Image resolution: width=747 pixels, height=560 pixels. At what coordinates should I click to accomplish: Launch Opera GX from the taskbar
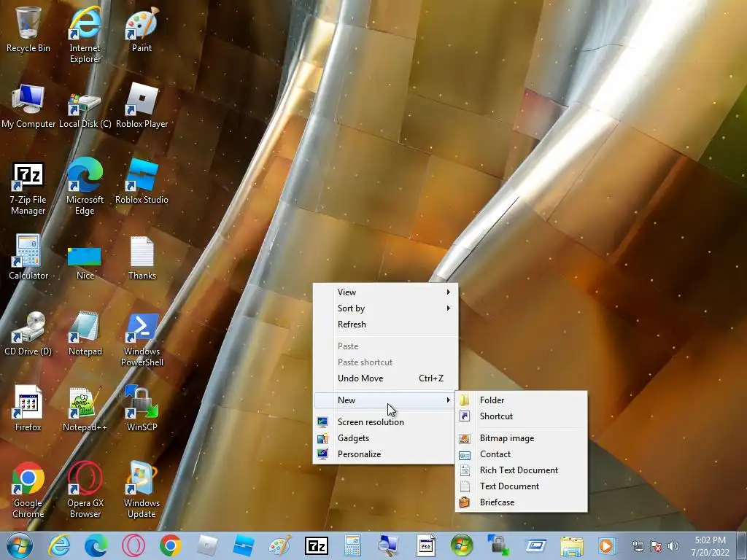133,545
